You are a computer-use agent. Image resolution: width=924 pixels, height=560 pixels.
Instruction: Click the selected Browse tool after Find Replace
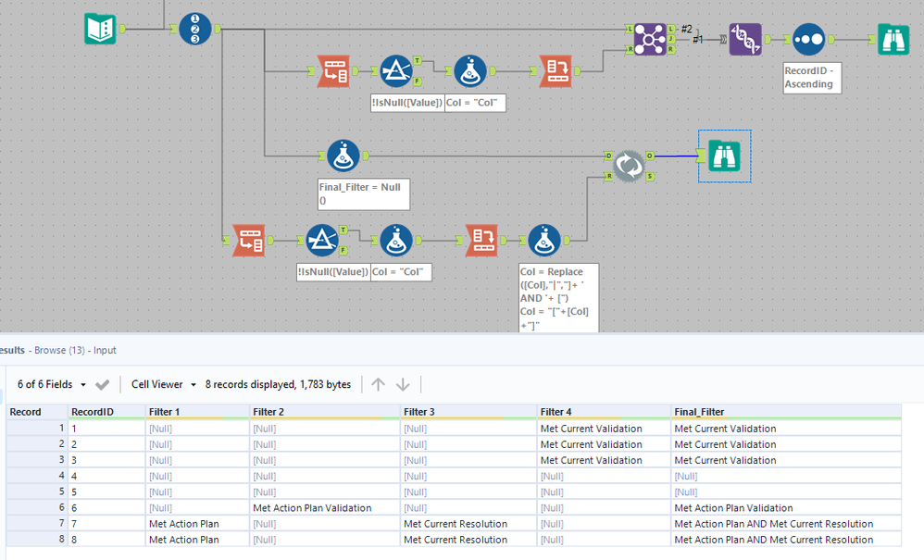click(x=724, y=156)
